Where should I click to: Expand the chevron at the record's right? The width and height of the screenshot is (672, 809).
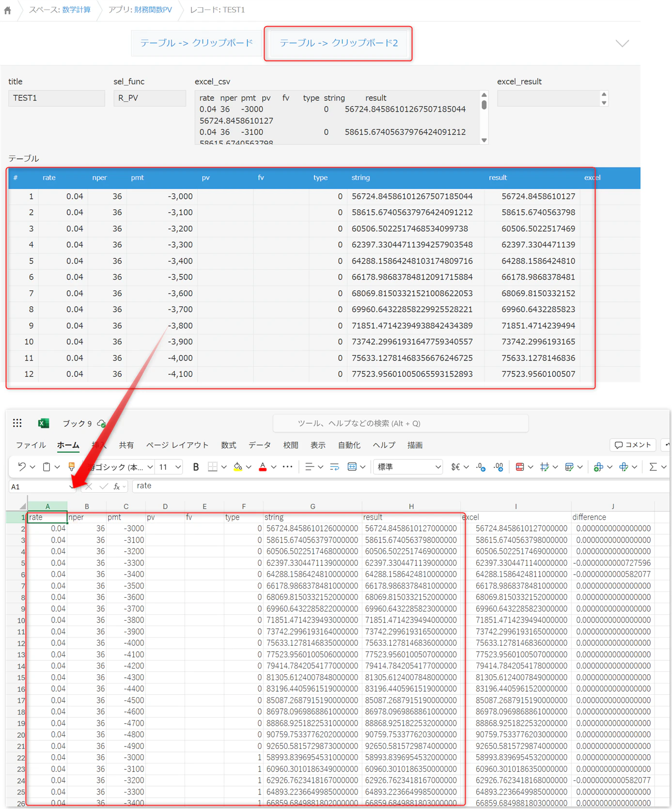pos(622,44)
